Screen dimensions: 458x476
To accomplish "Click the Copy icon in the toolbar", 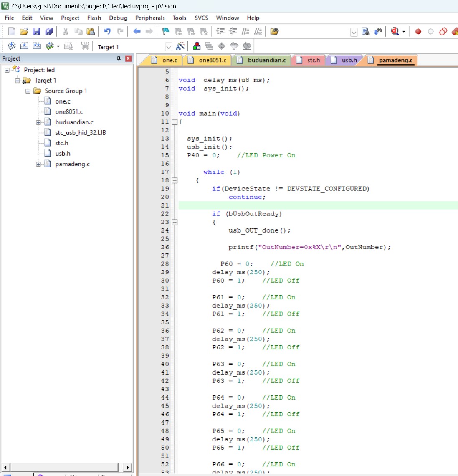I will pos(78,32).
